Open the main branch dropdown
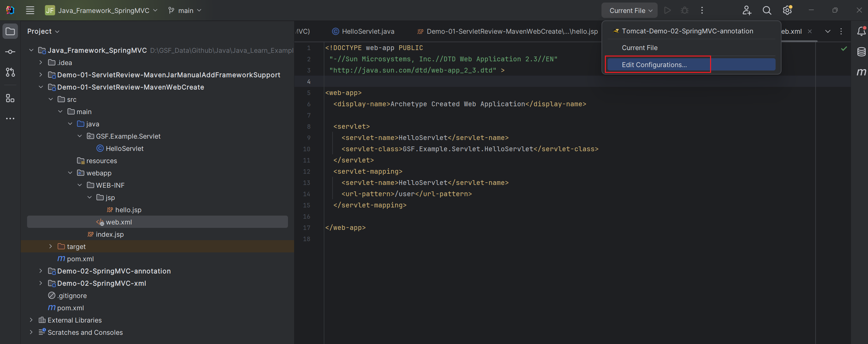This screenshot has width=868, height=344. [x=185, y=11]
